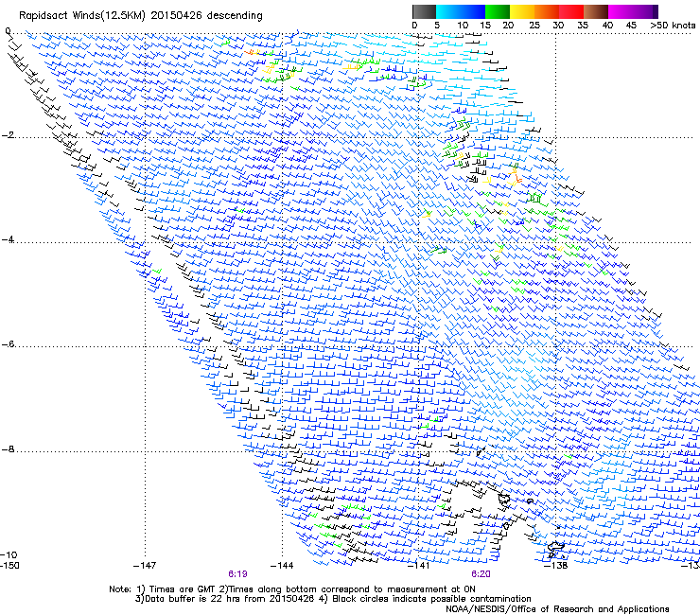Pick the magenta 40–45 knots legend swatch

point(621,11)
